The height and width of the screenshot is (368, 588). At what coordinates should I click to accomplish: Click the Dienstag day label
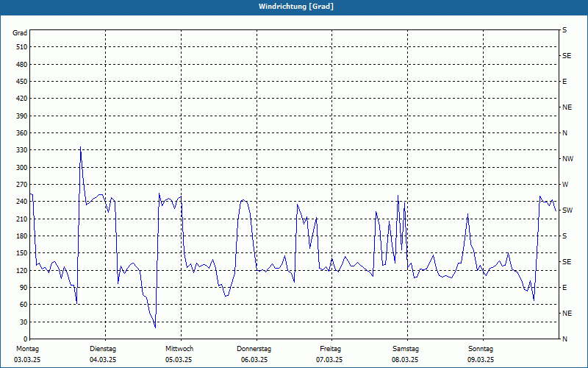pos(103,349)
